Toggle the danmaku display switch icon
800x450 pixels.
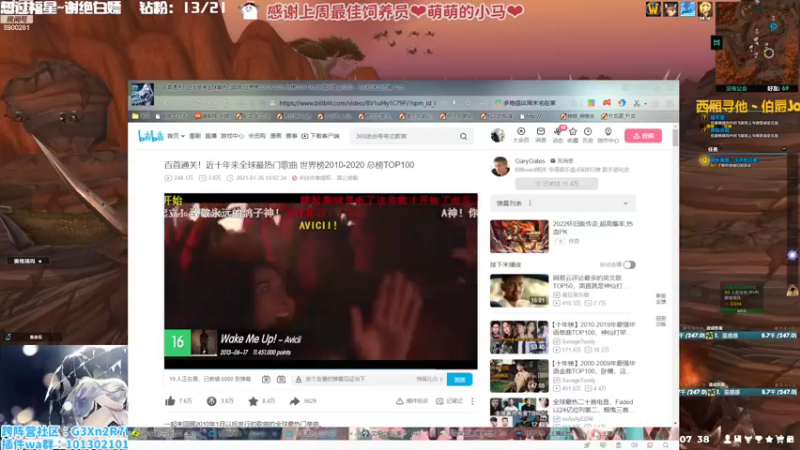(x=266, y=379)
